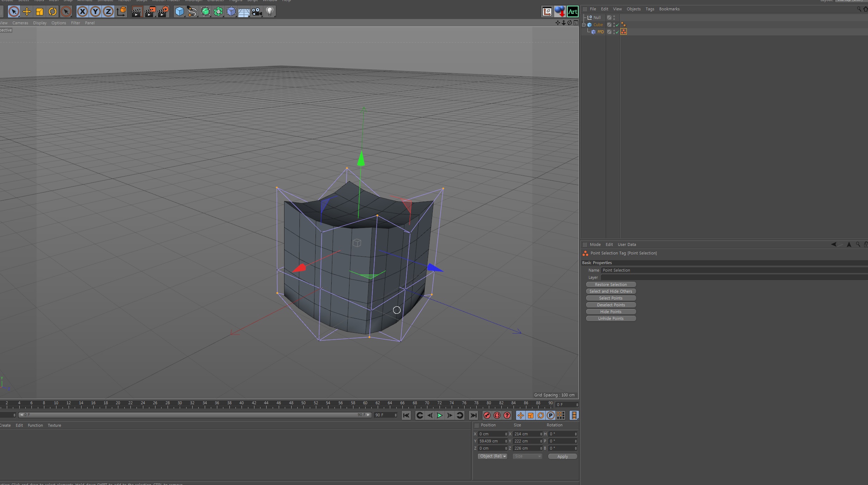Viewport: 868px width, 485px height.
Task: Open the viewport Display menu
Action: pos(40,23)
